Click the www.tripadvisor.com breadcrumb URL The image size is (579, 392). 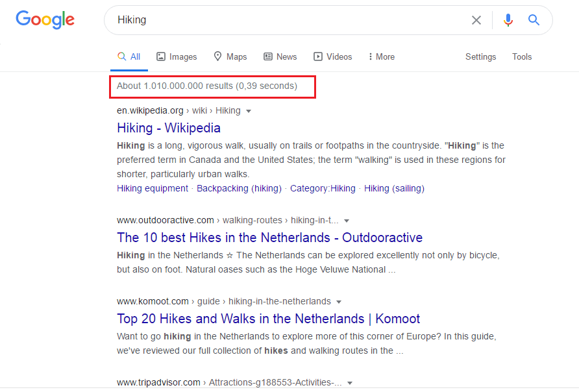pyautogui.click(x=229, y=382)
